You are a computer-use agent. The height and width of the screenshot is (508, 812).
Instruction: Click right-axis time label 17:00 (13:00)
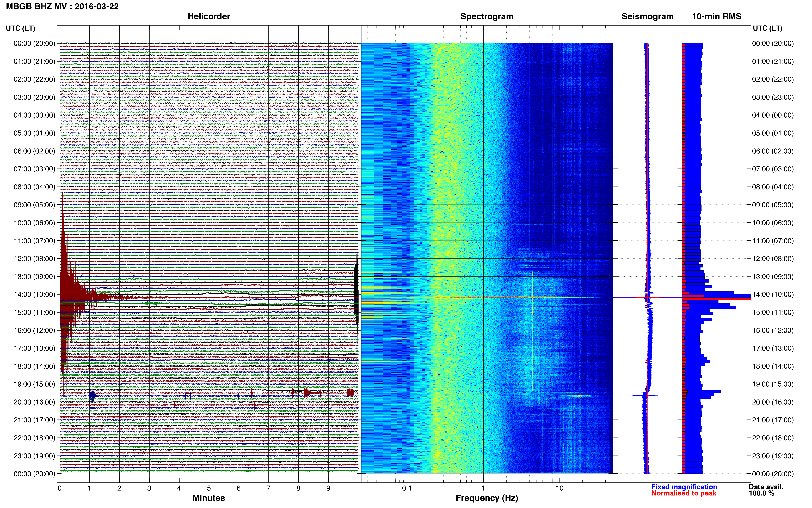pyautogui.click(x=773, y=348)
